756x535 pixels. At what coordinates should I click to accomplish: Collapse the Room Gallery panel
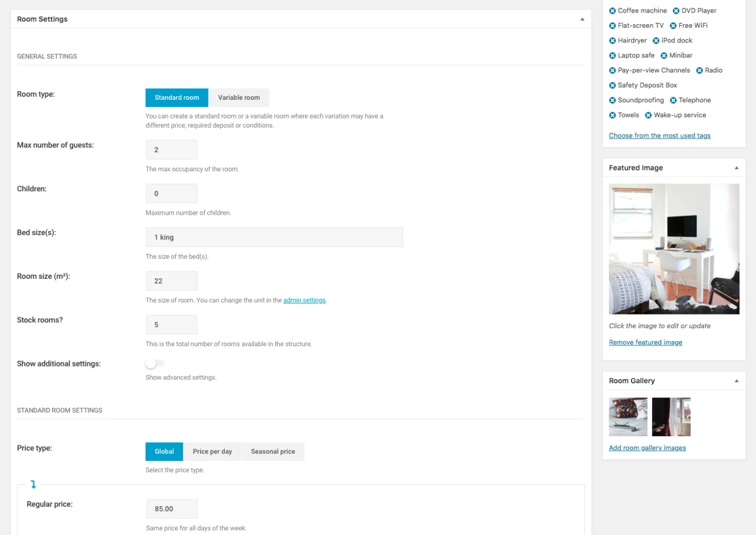(x=737, y=381)
